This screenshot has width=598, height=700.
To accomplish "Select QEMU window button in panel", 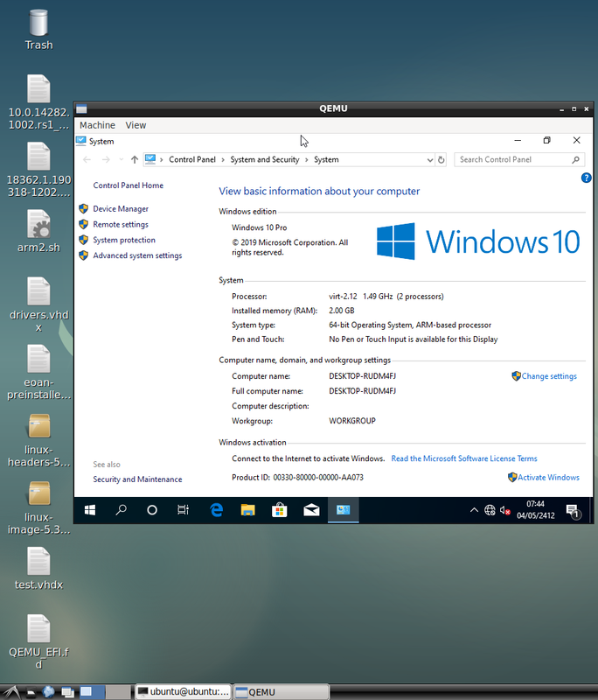I will 282,692.
